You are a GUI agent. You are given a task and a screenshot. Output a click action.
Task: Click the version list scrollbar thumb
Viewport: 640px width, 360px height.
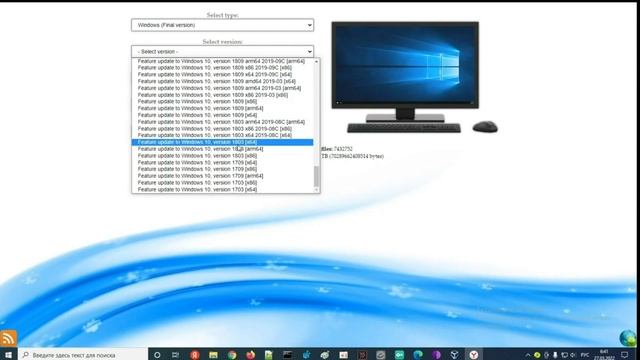pyautogui.click(x=316, y=176)
